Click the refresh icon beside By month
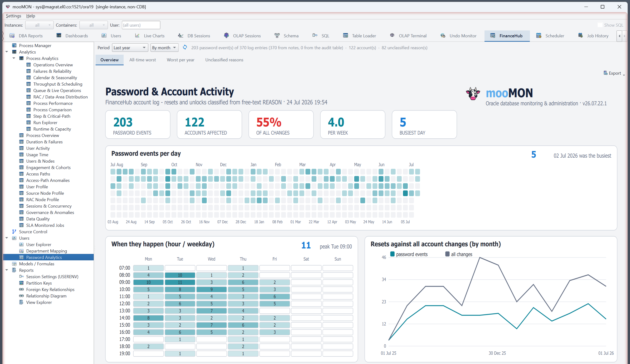Viewport: 630px width, 364px height. 185,47
